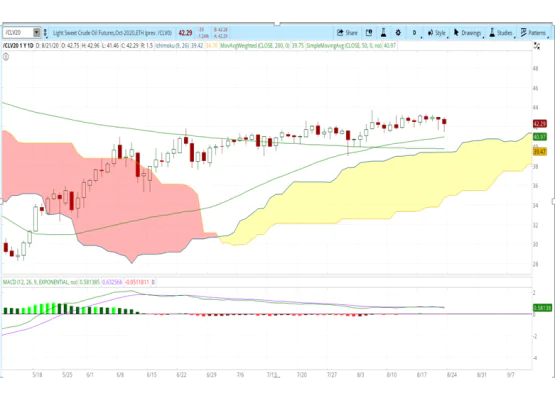The height and width of the screenshot is (400, 555).
Task: Click the 42.29 price bubble on axis
Action: pyautogui.click(x=540, y=124)
